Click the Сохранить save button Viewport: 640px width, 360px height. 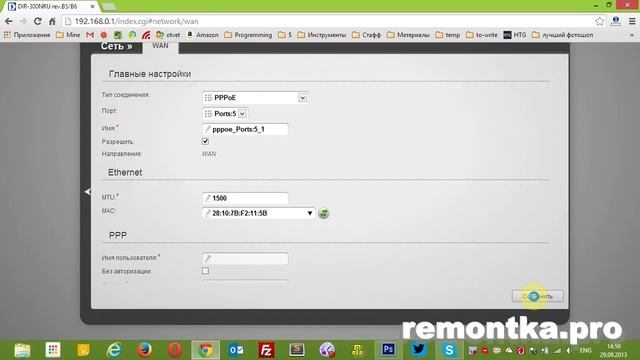tap(538, 296)
